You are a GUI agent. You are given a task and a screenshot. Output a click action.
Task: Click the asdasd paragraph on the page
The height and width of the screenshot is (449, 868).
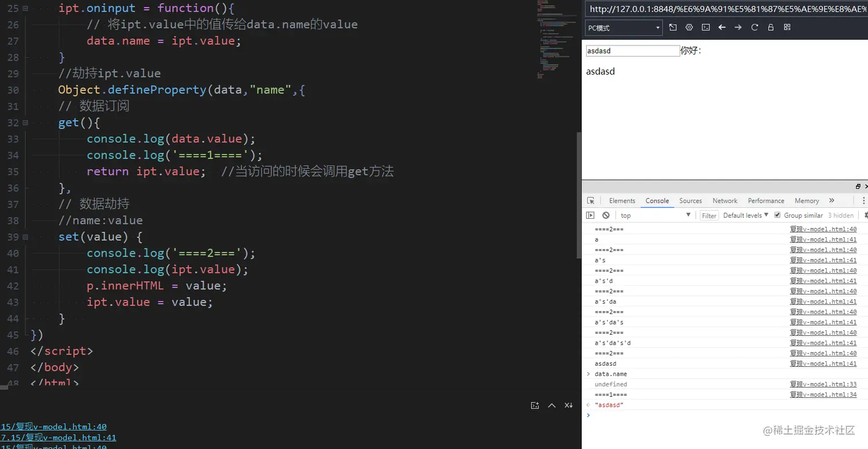[600, 72]
